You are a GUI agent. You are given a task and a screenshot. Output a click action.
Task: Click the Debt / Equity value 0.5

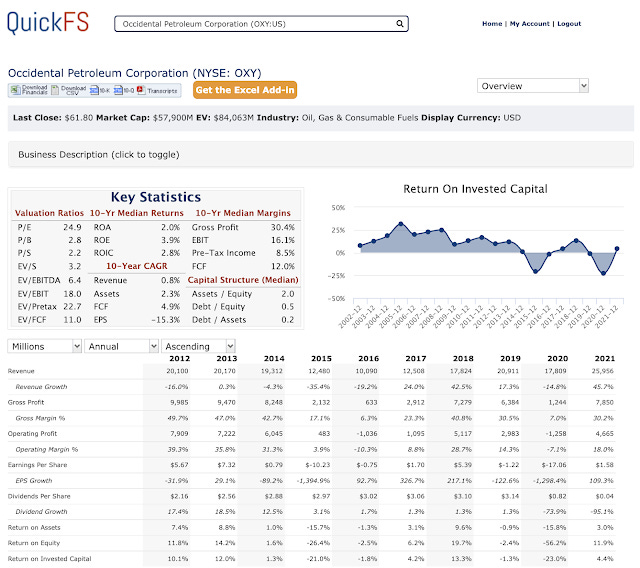click(288, 306)
